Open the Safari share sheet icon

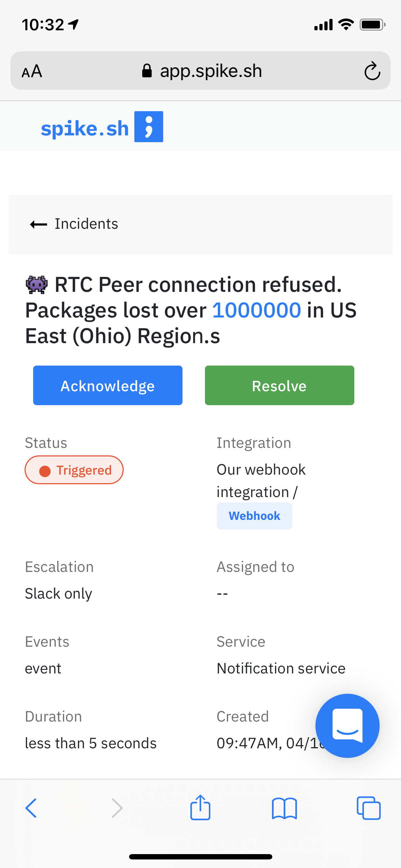point(200,807)
